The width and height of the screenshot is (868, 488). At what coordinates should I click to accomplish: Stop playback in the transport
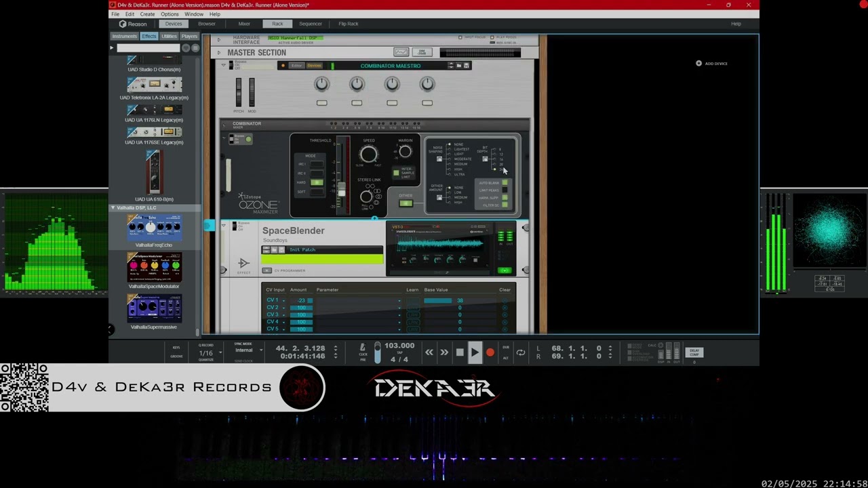point(460,352)
